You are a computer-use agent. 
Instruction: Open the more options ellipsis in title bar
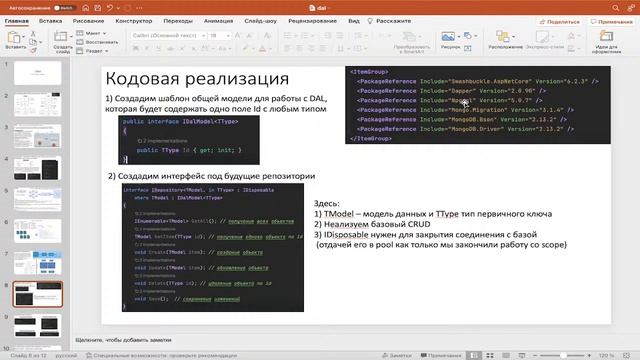(x=139, y=8)
